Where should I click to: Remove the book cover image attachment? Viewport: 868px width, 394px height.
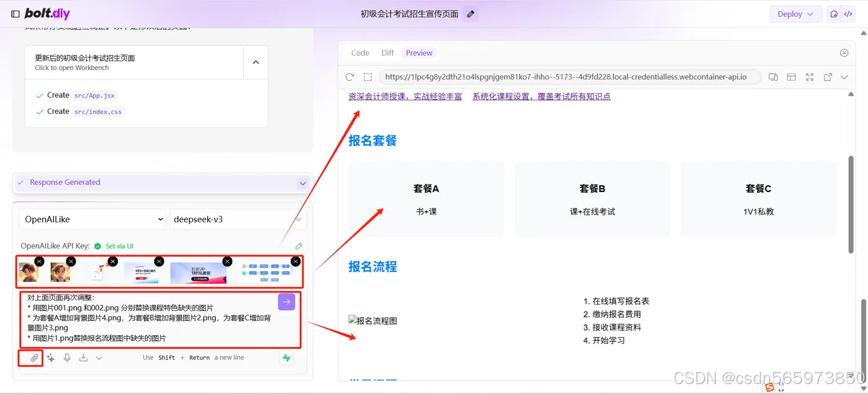pos(112,261)
